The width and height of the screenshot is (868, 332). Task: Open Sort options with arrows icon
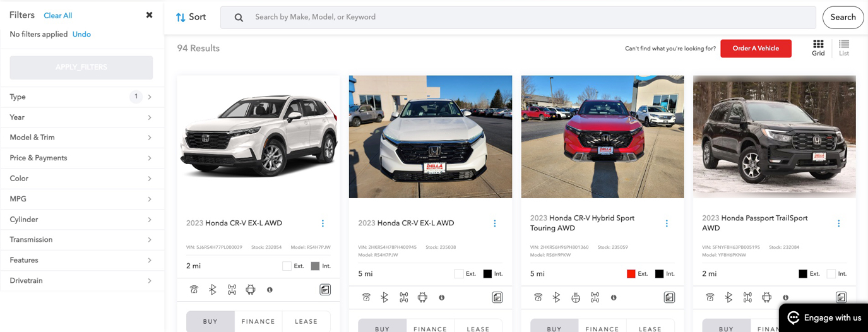(191, 17)
